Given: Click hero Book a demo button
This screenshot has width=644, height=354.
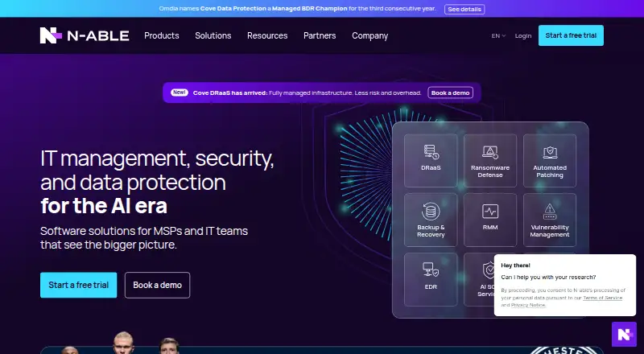Looking at the screenshot, I should [x=157, y=285].
